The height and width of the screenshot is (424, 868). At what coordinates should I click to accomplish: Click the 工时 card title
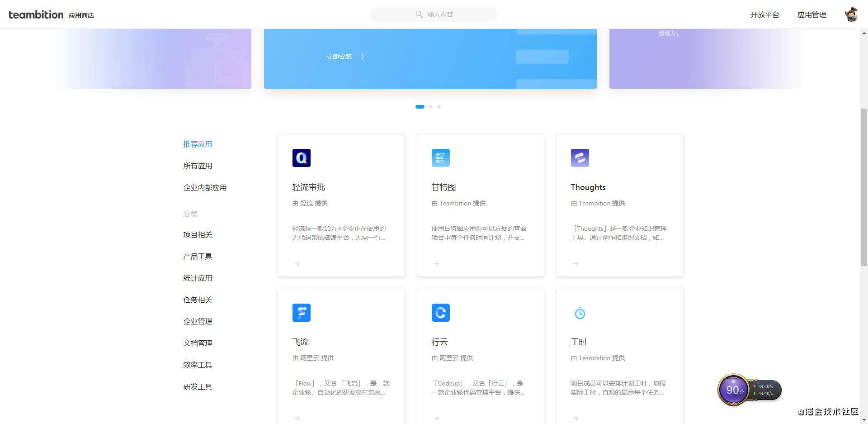coord(579,342)
